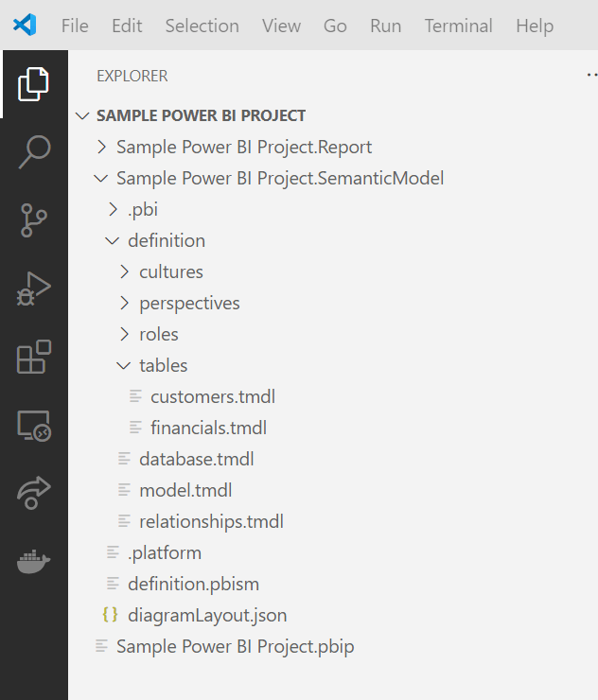Click the file icon beside financials.tmdl
Viewport: 598px width, 700px height.
[x=135, y=428]
